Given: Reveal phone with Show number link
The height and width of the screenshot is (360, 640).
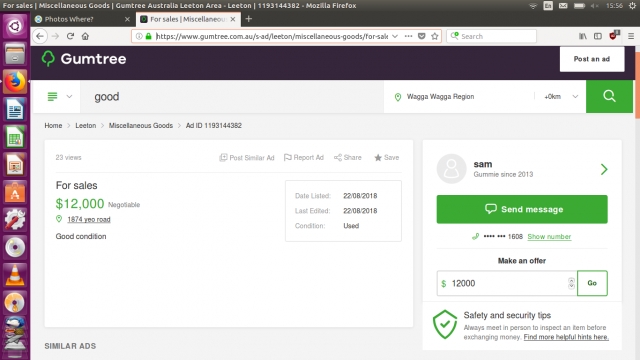Looking at the screenshot, I should pos(549,236).
